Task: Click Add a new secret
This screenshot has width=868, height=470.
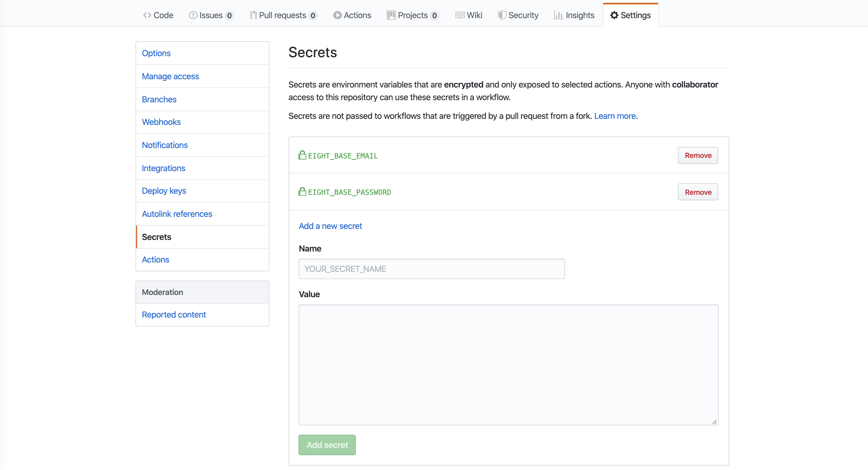Action: coord(330,226)
